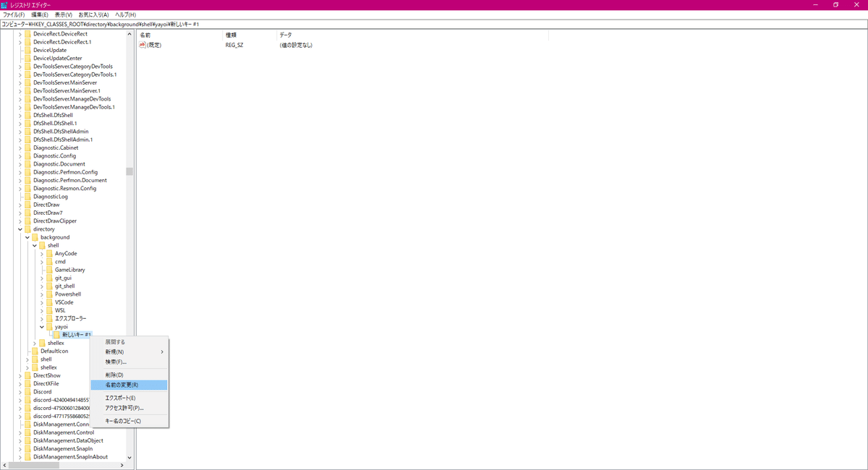This screenshot has height=470, width=868.
Task: Click the git_gui folder icon
Action: pyautogui.click(x=49, y=278)
